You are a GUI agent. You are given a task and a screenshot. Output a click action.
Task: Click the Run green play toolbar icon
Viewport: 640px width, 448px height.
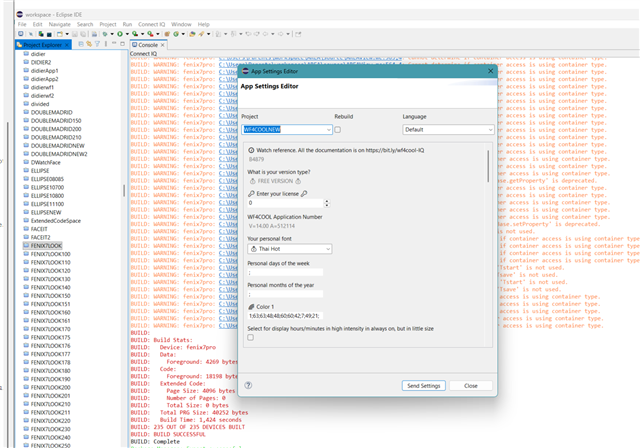click(120, 34)
